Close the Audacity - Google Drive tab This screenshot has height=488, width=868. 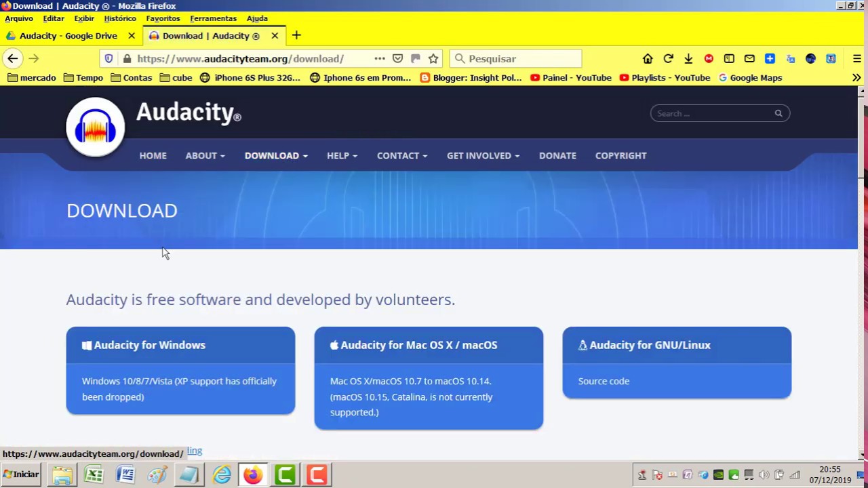132,35
